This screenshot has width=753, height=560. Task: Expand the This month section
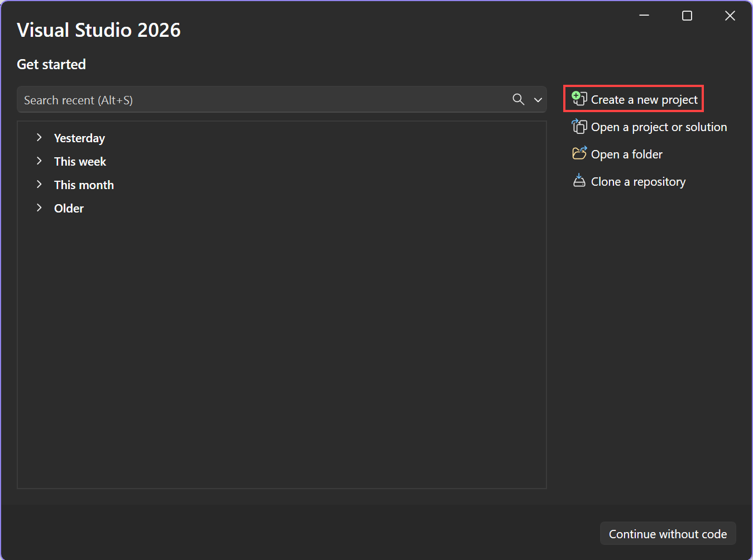39,184
